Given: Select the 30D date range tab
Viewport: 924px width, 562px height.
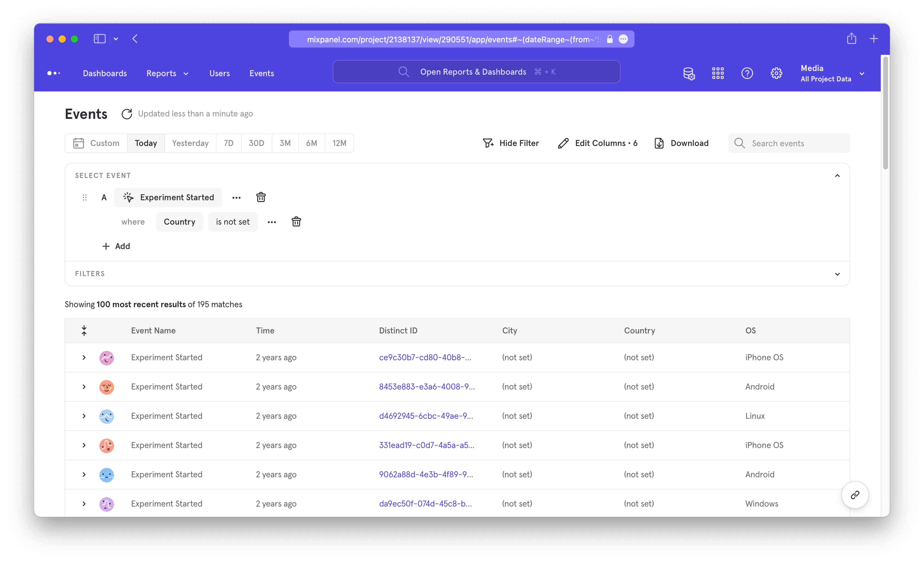Looking at the screenshot, I should tap(257, 143).
